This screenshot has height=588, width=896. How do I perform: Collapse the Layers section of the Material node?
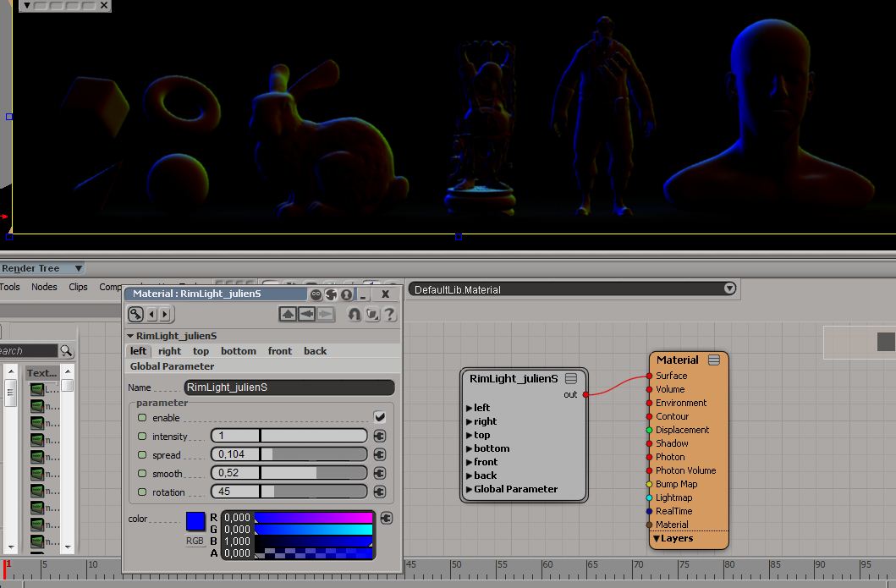[657, 538]
